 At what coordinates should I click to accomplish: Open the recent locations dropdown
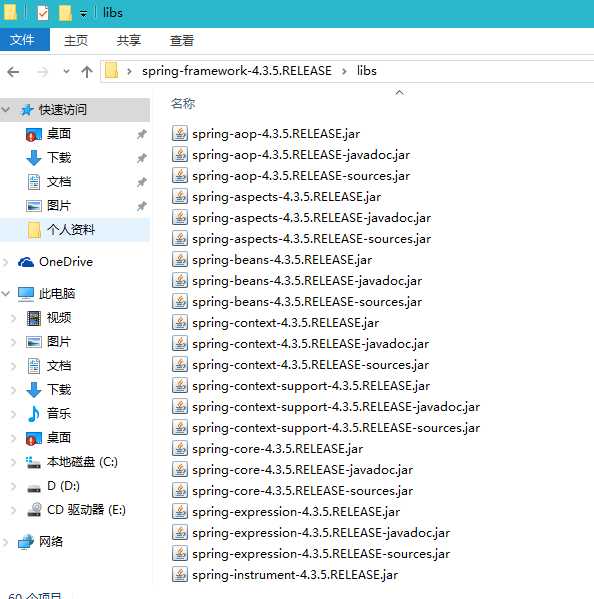66,71
